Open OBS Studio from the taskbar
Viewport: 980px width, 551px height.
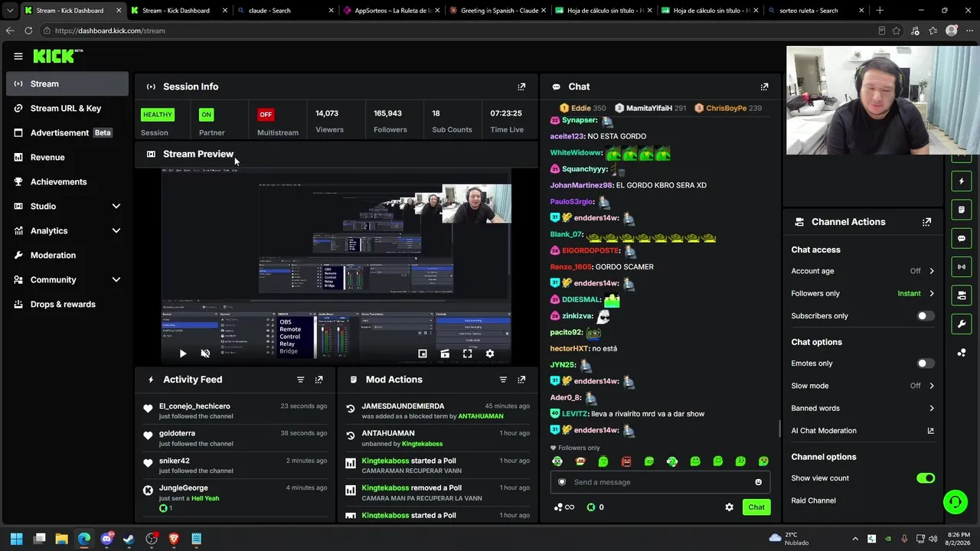152,539
